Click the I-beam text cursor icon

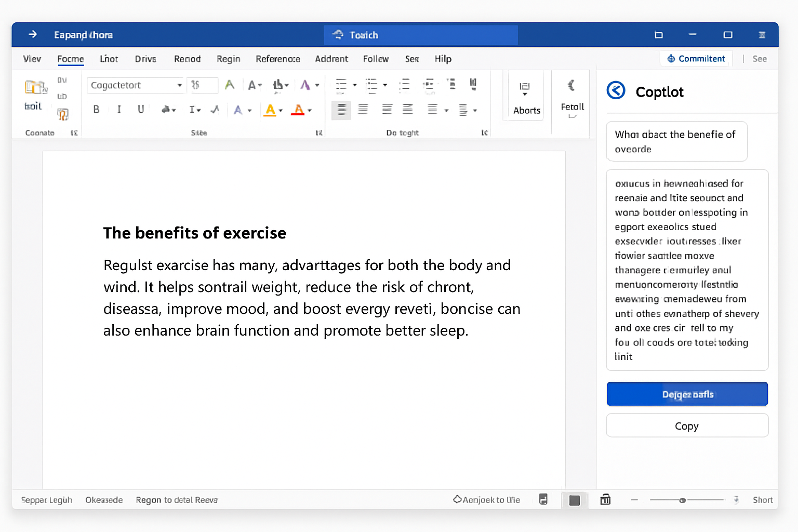pos(192,110)
